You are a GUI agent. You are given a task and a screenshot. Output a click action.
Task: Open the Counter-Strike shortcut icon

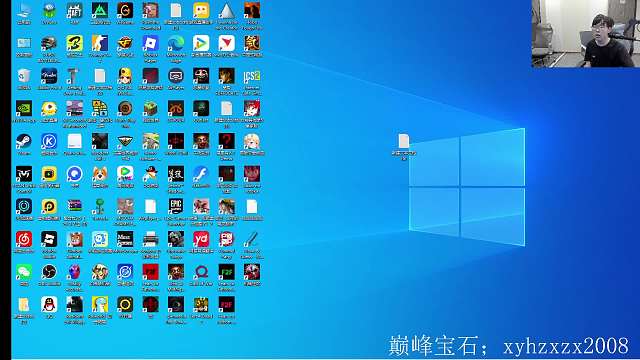[x=100, y=44]
